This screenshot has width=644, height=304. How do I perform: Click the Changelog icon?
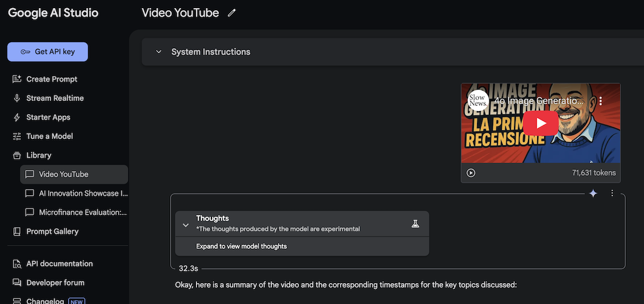click(17, 301)
